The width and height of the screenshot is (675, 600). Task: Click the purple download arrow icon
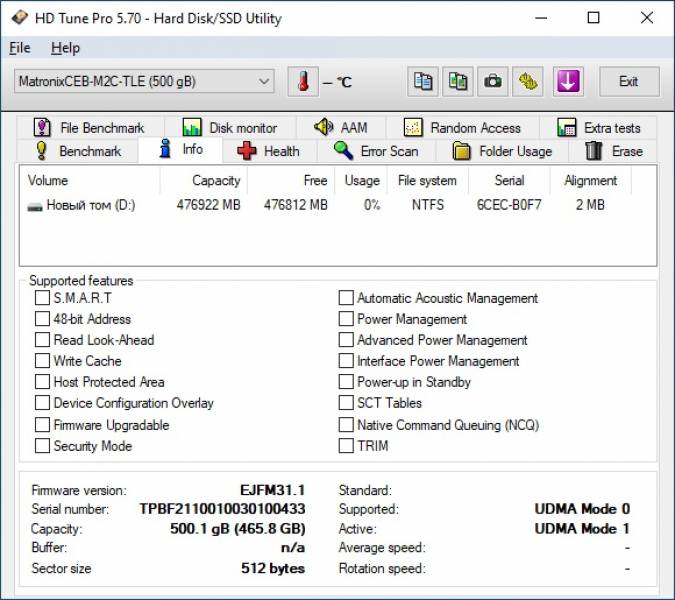[568, 81]
